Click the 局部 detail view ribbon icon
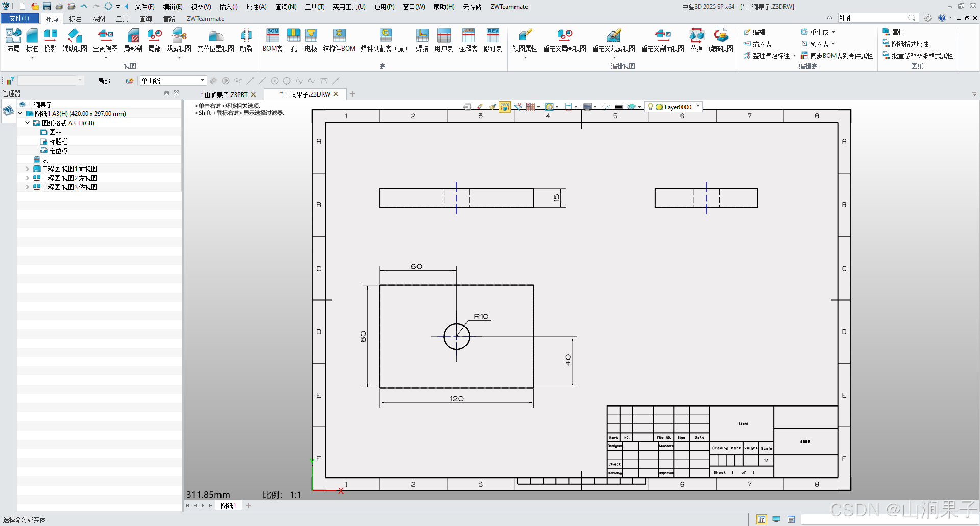Viewport: 980px width, 526px height. pos(154,40)
